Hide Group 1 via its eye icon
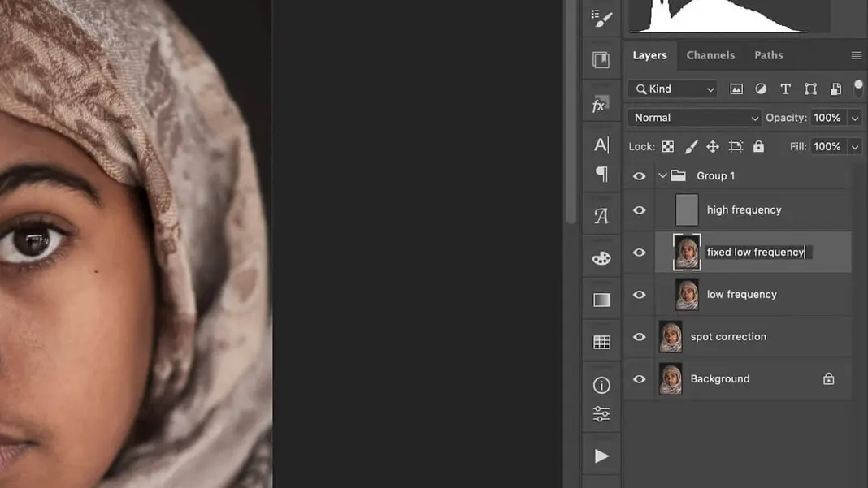 coord(640,176)
